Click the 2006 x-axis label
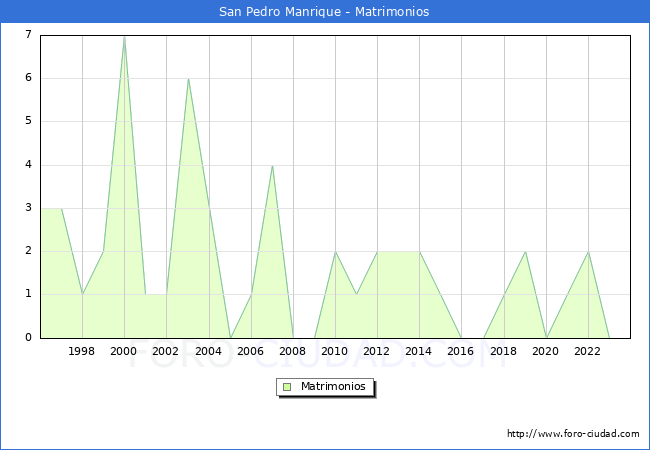This screenshot has height=450, width=650. [x=250, y=351]
